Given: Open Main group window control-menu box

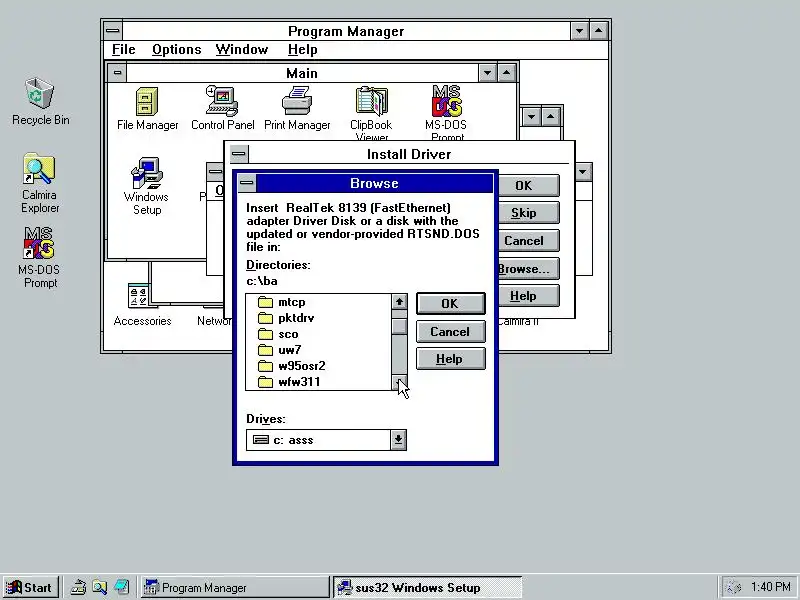Looking at the screenshot, I should (x=117, y=73).
